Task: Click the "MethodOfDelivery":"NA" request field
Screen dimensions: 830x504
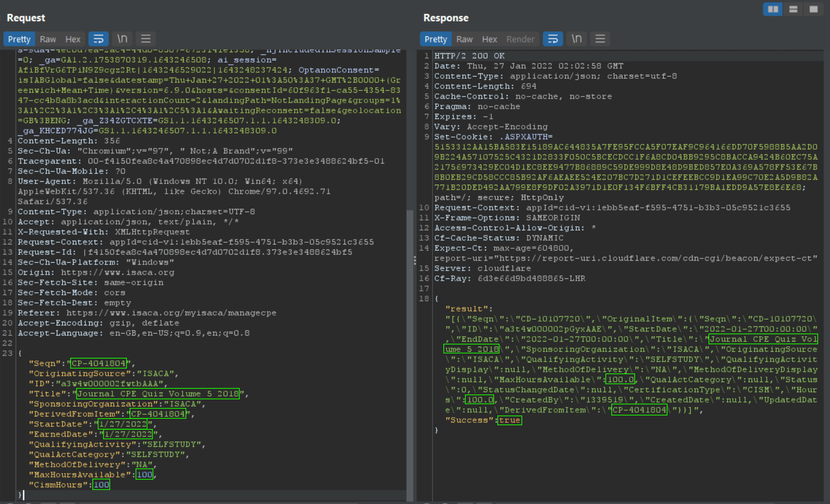Action: (x=93, y=465)
